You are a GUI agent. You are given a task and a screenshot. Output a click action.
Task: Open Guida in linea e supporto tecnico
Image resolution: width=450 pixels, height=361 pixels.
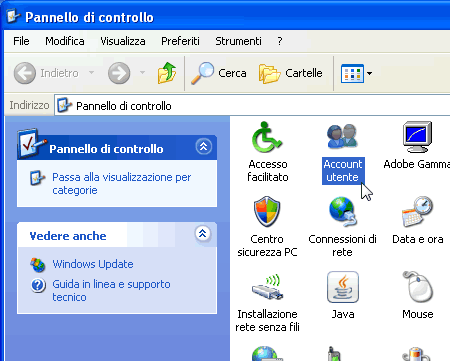pos(111,290)
